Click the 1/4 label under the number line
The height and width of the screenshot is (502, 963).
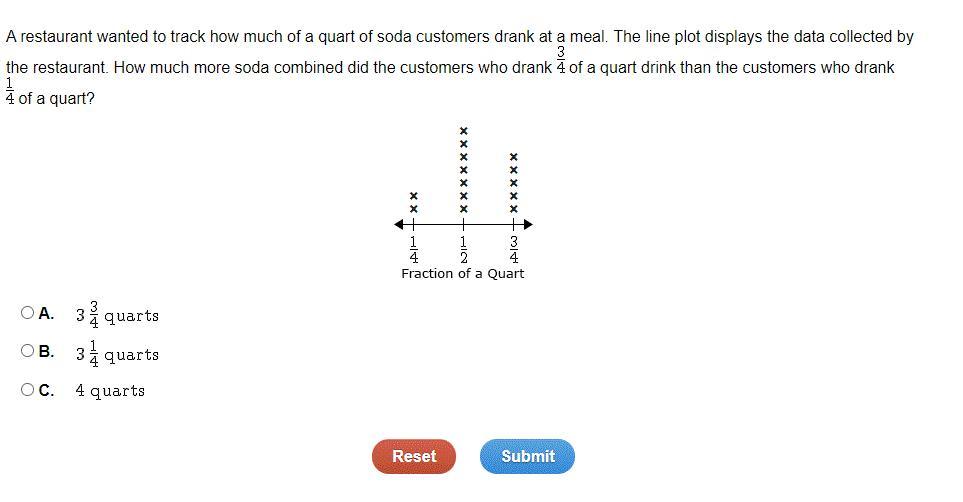coord(413,249)
